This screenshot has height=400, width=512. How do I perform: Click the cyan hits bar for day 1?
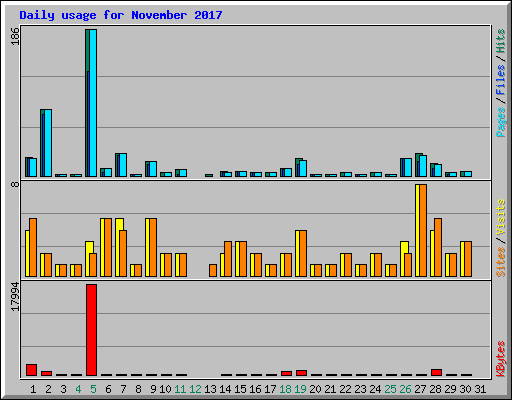tap(33, 167)
